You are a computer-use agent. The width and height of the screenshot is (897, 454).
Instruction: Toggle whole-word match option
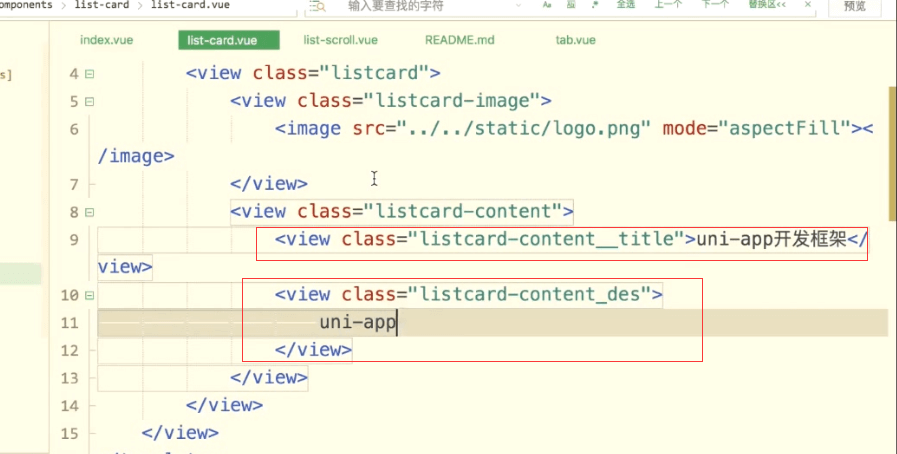[571, 5]
